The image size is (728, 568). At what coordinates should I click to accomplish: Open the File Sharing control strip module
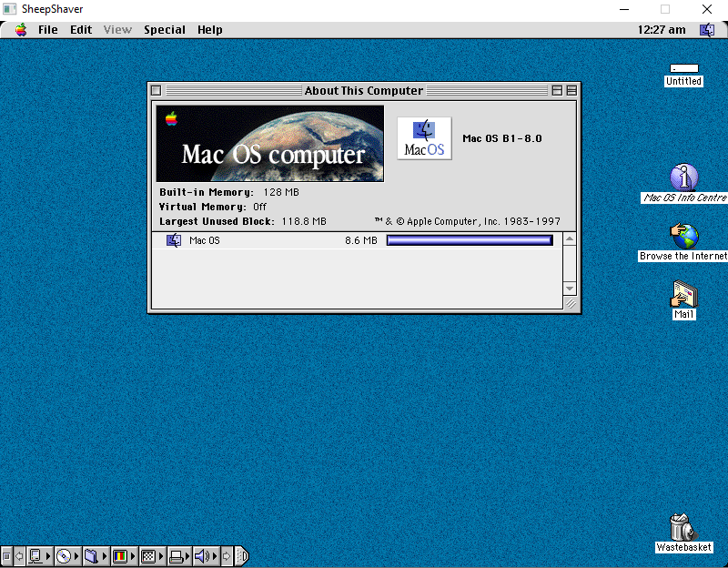click(96, 556)
